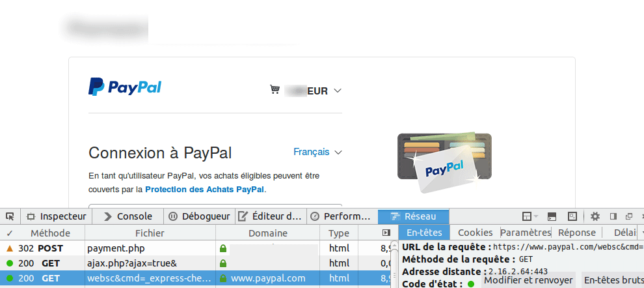Screen dimensions: 644x288
Task: Click the shopping cart icon
Action: point(275,89)
